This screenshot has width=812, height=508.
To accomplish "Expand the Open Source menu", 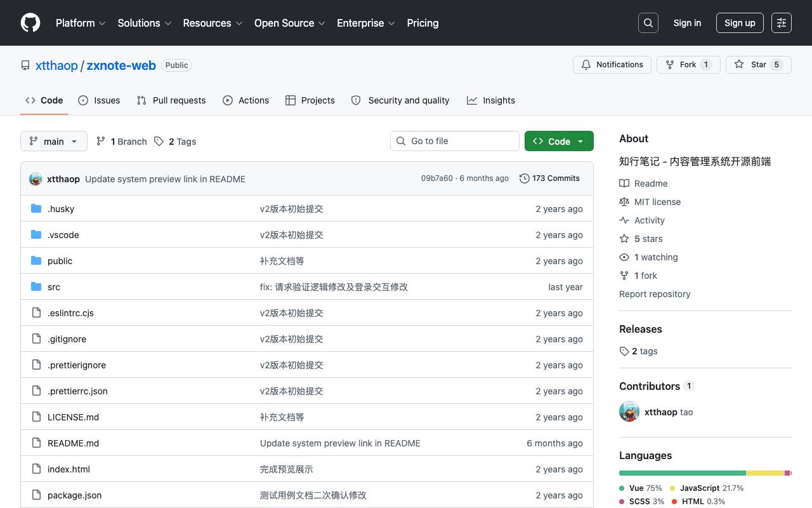I will pyautogui.click(x=290, y=23).
